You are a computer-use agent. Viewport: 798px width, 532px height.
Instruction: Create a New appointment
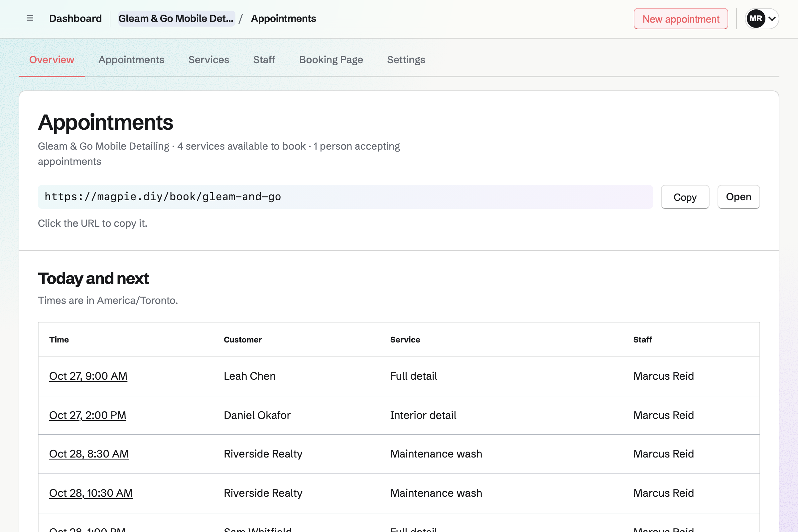681,19
